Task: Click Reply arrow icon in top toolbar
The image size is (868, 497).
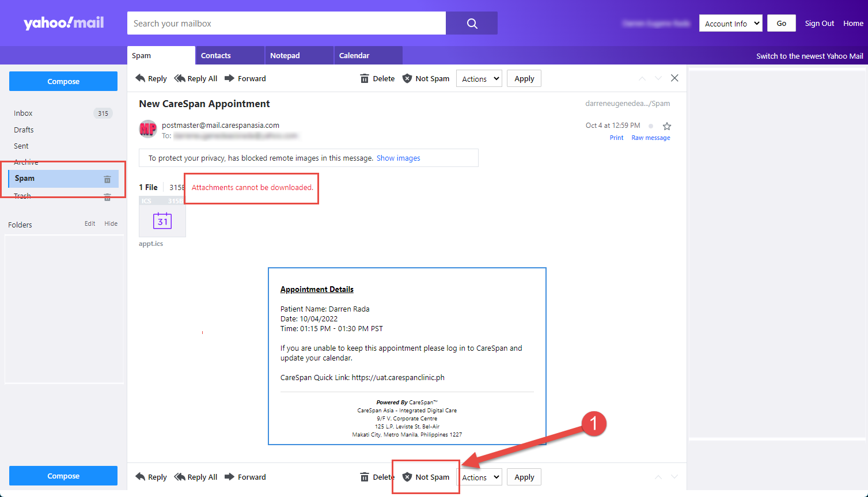Action: [x=141, y=78]
